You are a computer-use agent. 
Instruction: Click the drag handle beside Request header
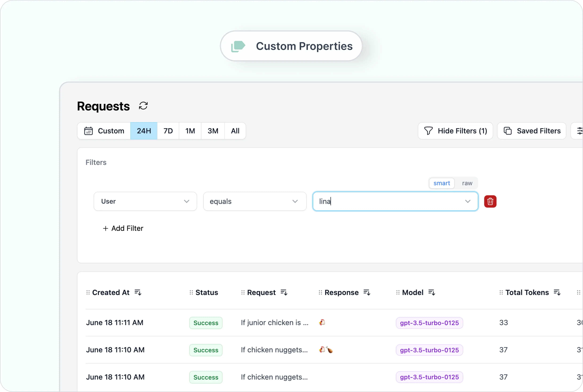(243, 292)
